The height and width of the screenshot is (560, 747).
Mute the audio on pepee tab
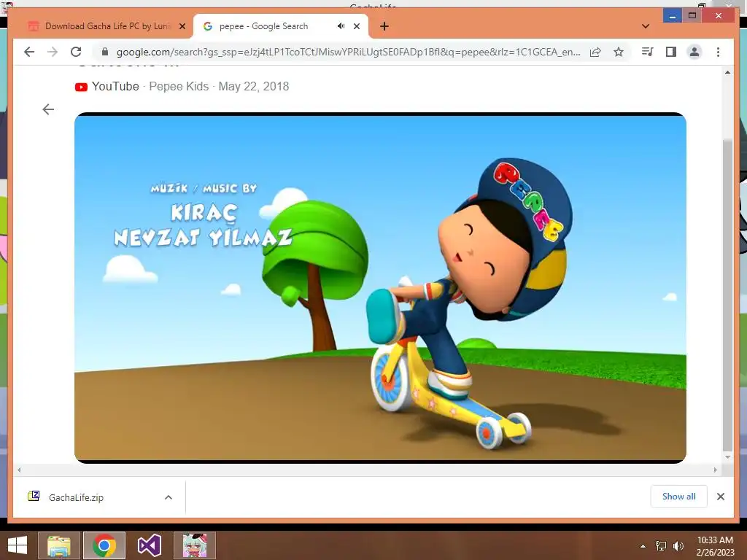pyautogui.click(x=341, y=26)
